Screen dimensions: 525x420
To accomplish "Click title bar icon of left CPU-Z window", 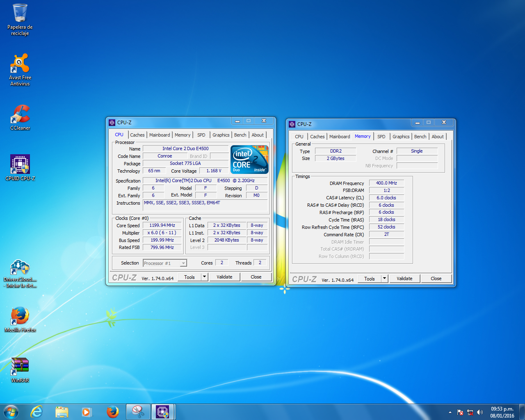I will click(112, 122).
